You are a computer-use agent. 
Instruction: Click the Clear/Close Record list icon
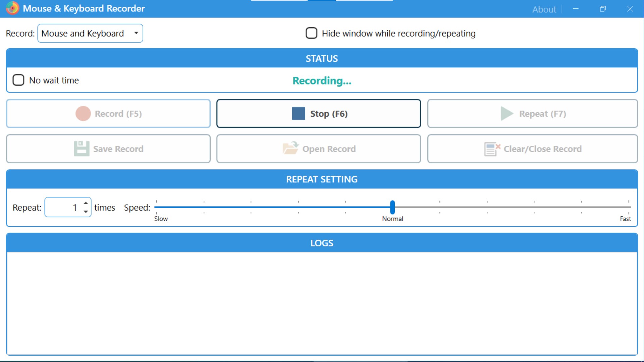[492, 149]
